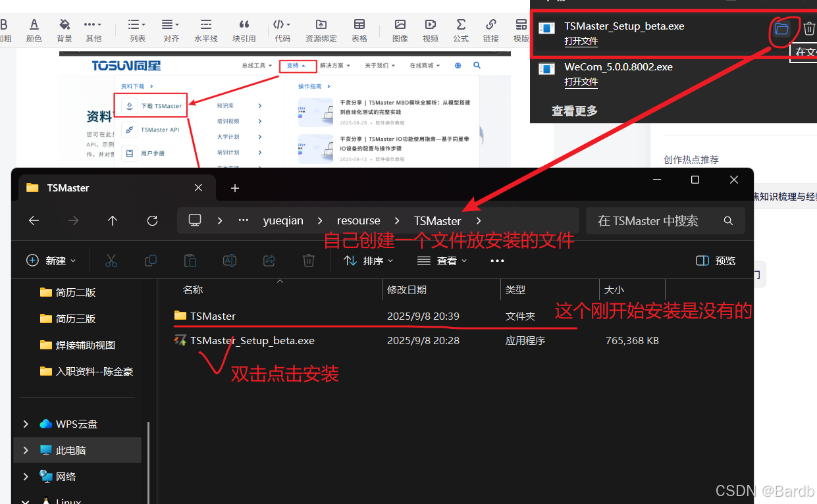This screenshot has width=817, height=504.
Task: Click the computer icon in address bar
Action: tap(195, 220)
